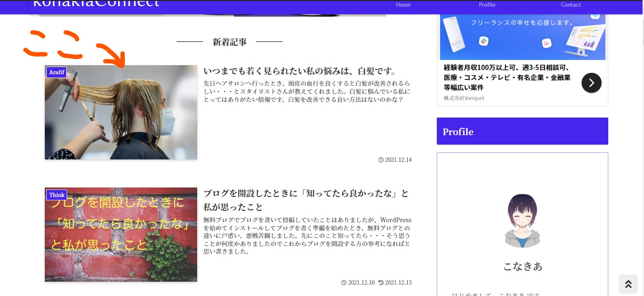Click the brick wall article thumbnail
This screenshot has width=644, height=296.
coord(121,234)
